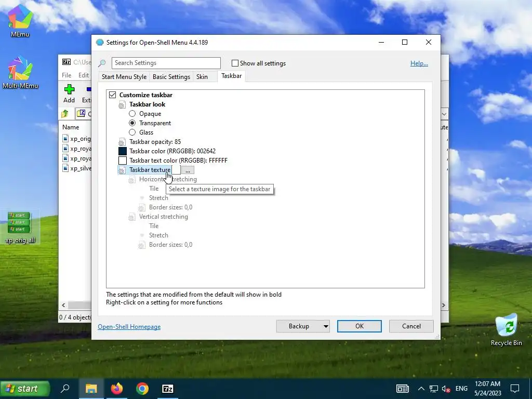This screenshot has width=532, height=399.
Task: Click the Taskbar look settings icon
Action: (x=122, y=105)
